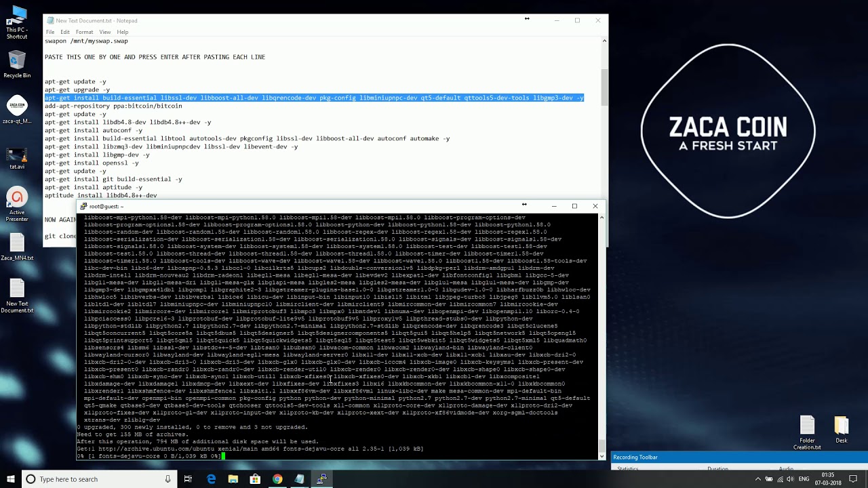
Task: Click Notepad title bar app icon
Action: coord(50,20)
